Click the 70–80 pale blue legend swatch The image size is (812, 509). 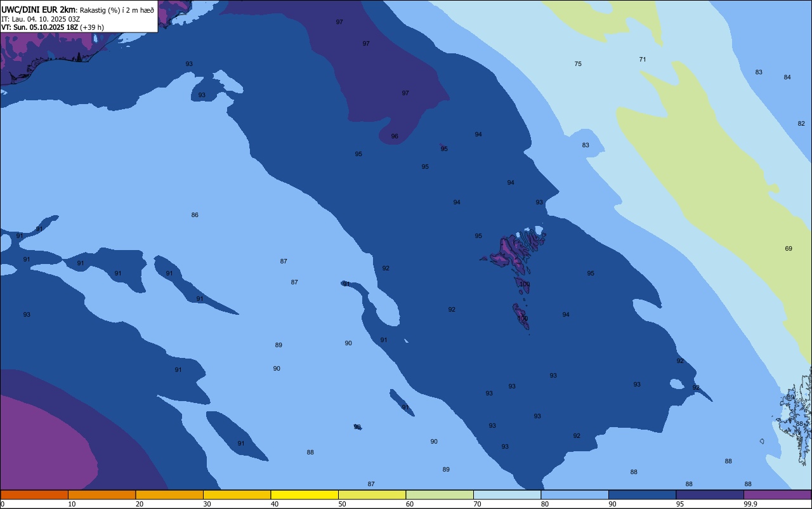pyautogui.click(x=507, y=494)
